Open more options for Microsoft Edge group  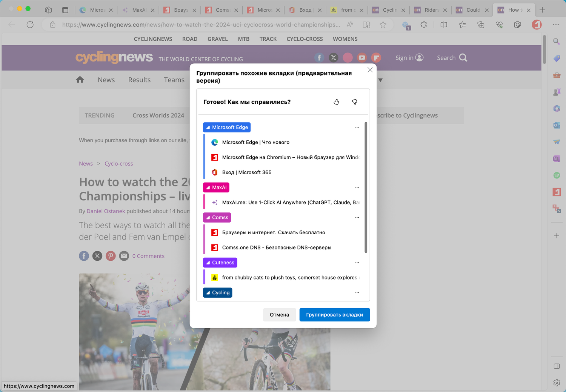coord(357,128)
